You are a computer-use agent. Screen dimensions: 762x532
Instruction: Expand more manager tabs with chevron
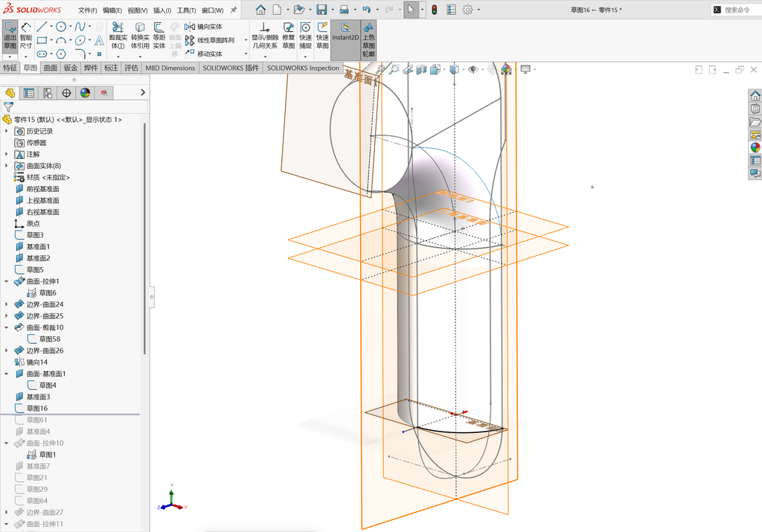(143, 92)
